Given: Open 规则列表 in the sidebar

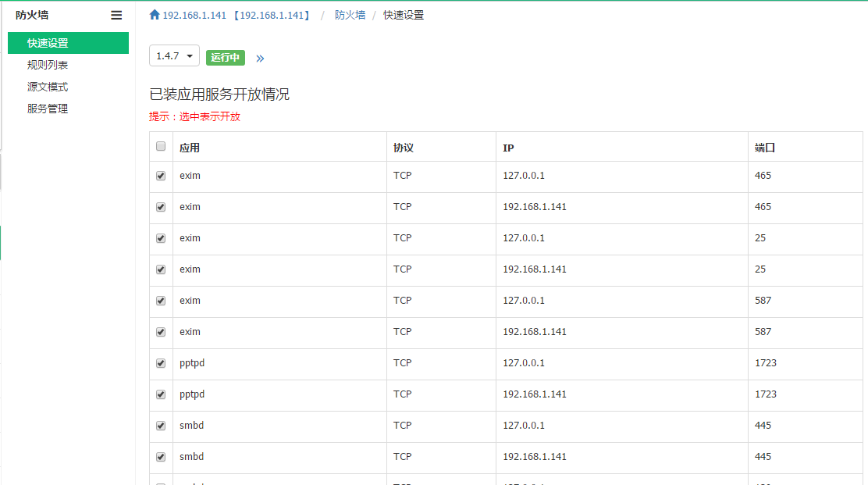Looking at the screenshot, I should pos(48,65).
